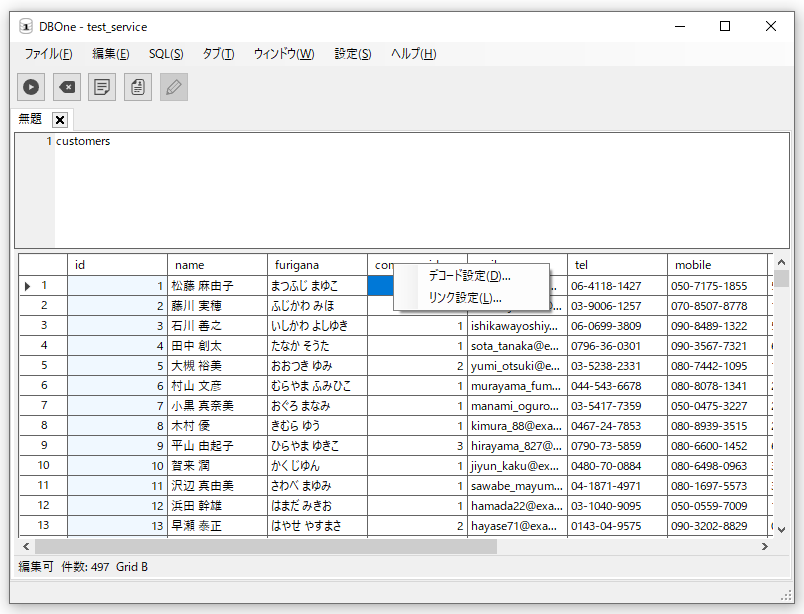Select row 5 header in grid

pos(43,366)
